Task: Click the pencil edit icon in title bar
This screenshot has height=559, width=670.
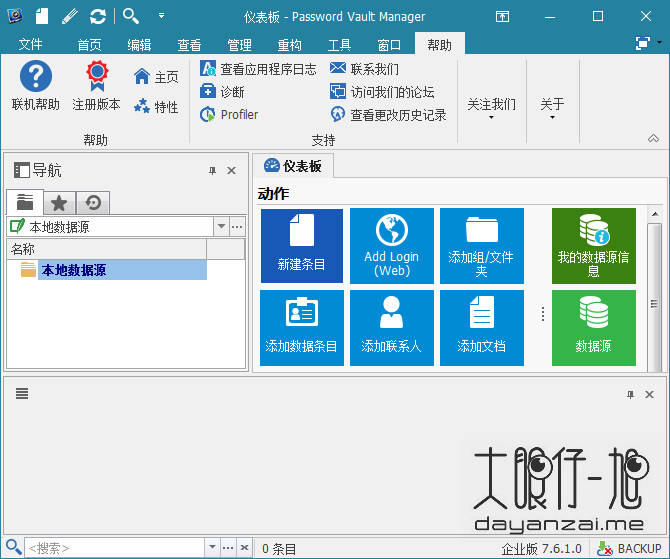Action: coord(70,16)
